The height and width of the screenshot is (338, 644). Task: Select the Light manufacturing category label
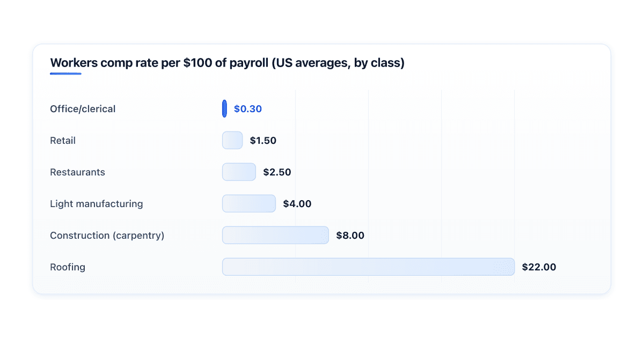point(97,204)
